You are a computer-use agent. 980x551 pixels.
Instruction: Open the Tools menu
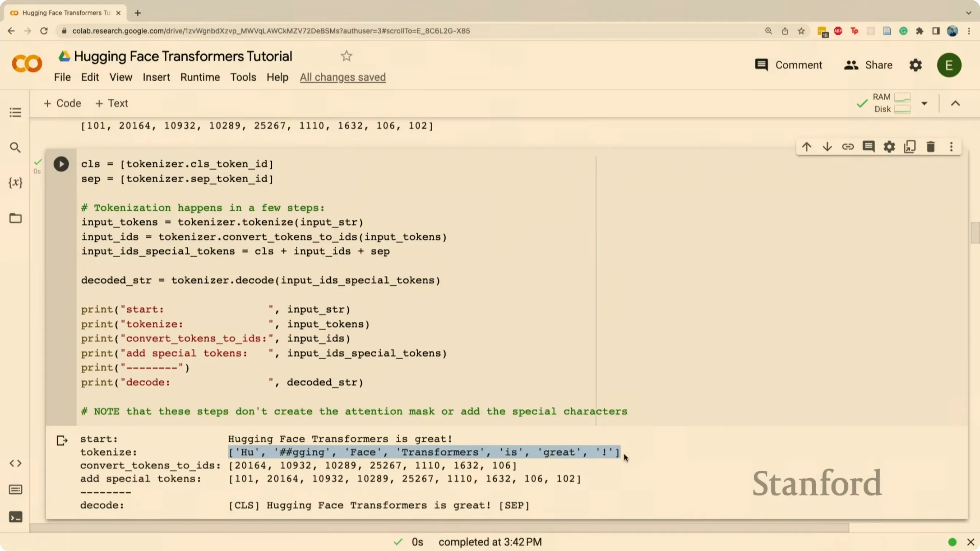[x=243, y=77]
